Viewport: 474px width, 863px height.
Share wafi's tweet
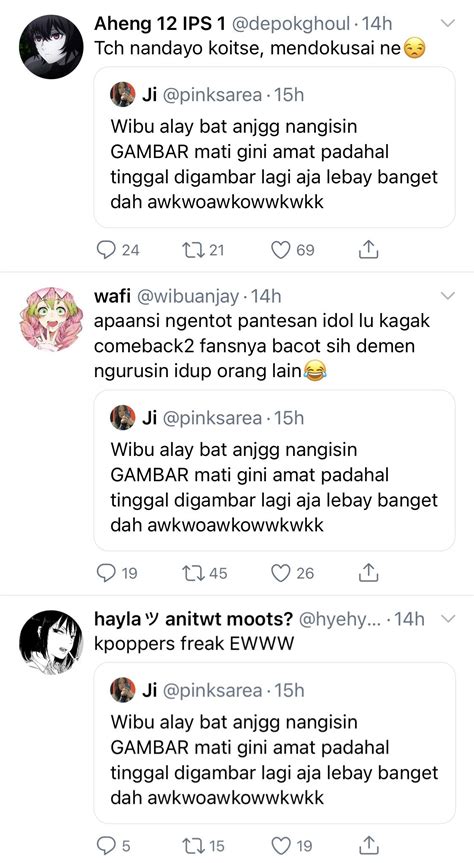369,574
